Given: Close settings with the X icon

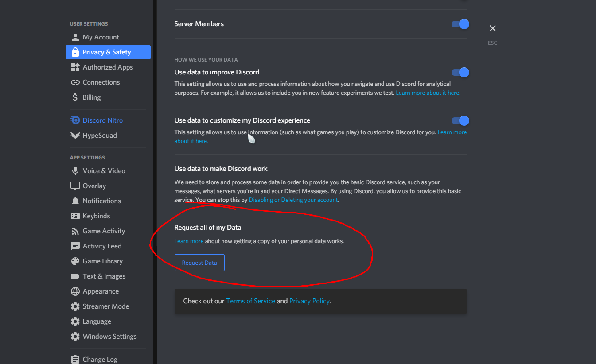Looking at the screenshot, I should tap(492, 28).
